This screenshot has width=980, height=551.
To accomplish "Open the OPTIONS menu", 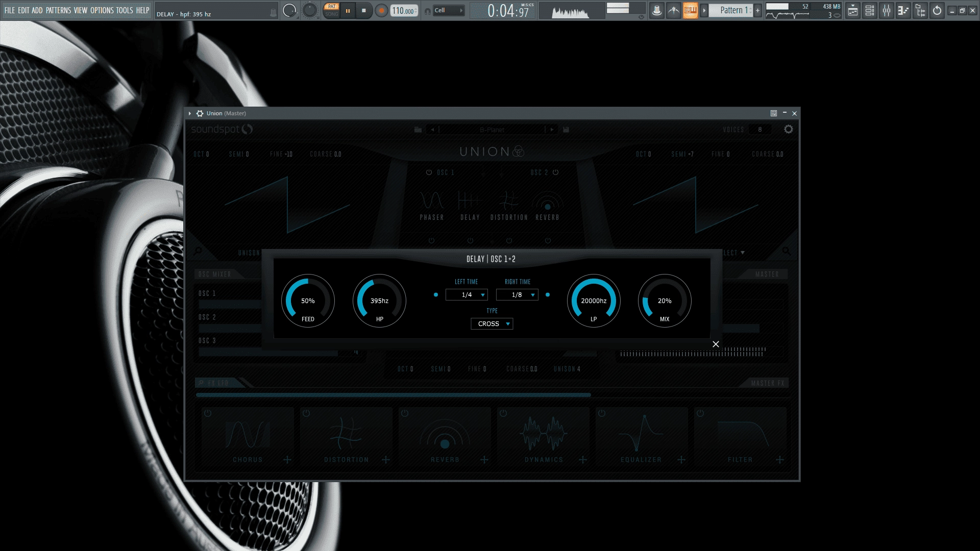I will coord(102,10).
